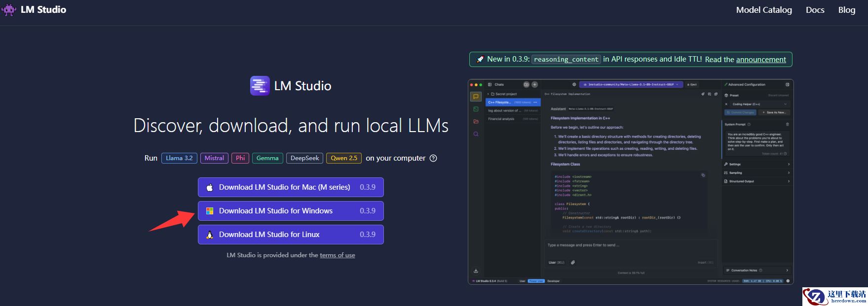
Task: Download LM Studio for Linux
Action: pyautogui.click(x=291, y=235)
